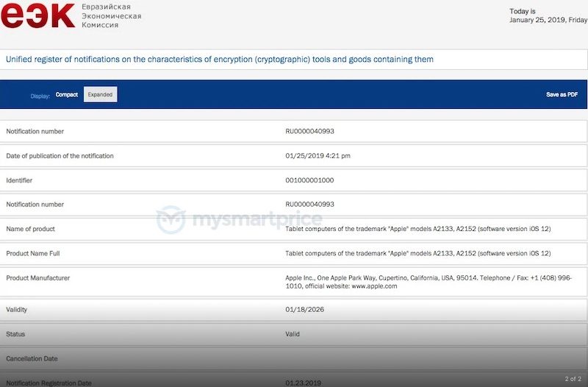Click the Status value 'Valid'
588x387 pixels.
292,334
